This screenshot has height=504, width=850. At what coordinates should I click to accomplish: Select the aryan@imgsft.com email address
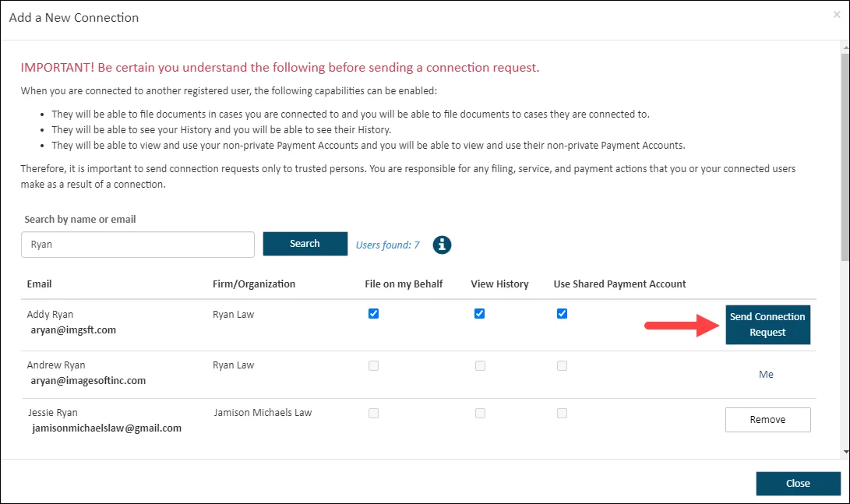click(x=73, y=330)
